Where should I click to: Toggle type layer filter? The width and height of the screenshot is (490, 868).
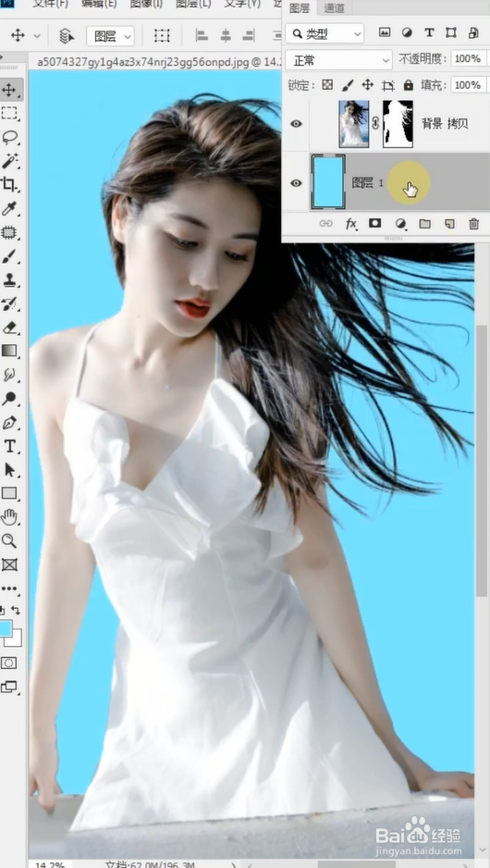(429, 32)
